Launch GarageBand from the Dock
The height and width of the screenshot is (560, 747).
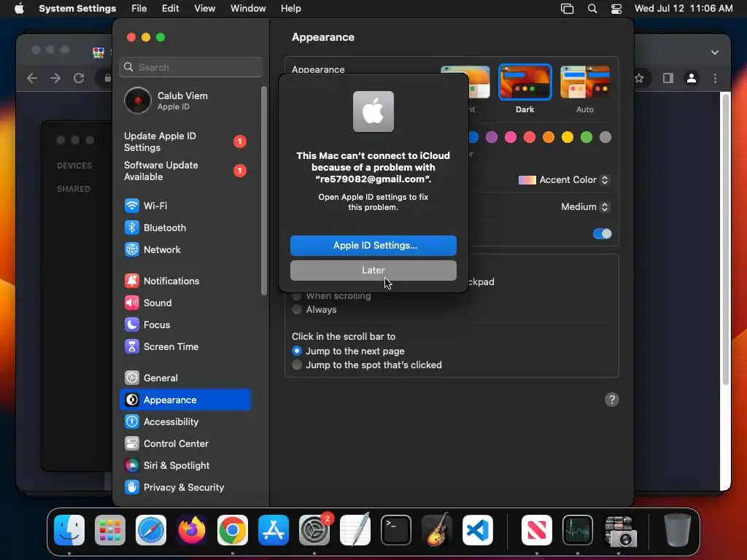point(437,530)
